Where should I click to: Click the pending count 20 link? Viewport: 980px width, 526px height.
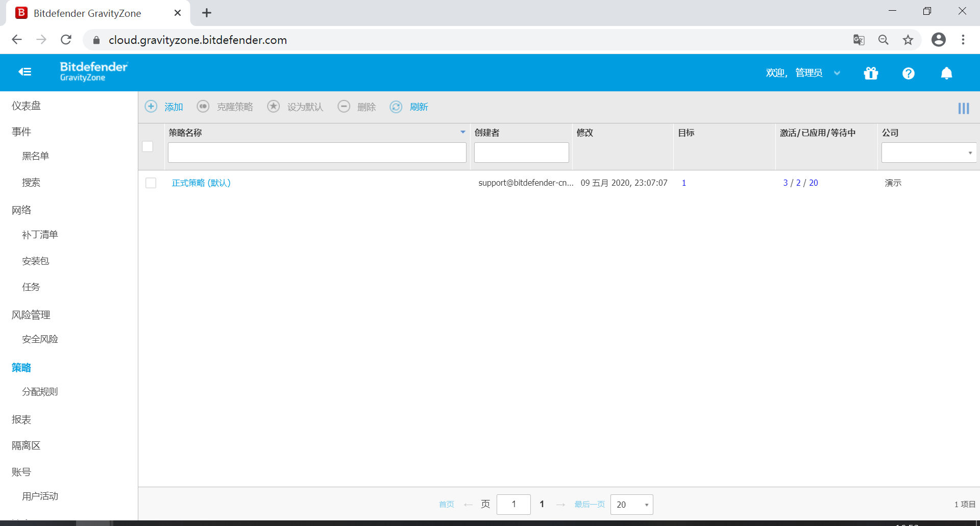814,183
